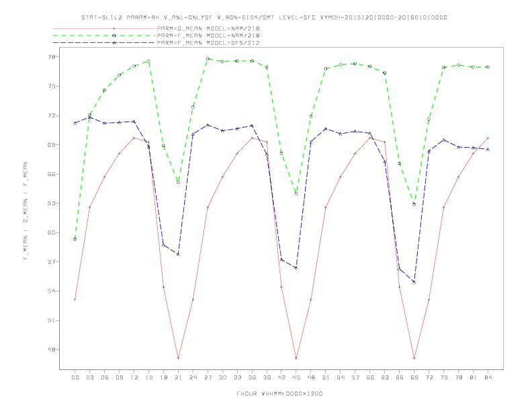Image resolution: width=532 pixels, height=411 pixels.
Task: Select legend text PARM=F_MEAN MODEL=NAM/218
Action: pos(208,36)
